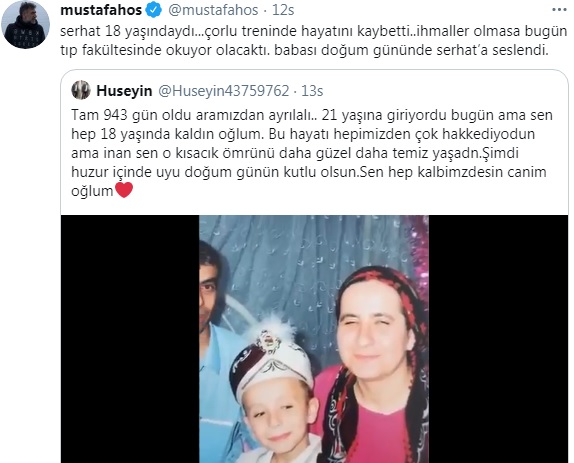Visit the @mustafahos handle link
The width and height of the screenshot is (574, 463).
click(x=213, y=10)
